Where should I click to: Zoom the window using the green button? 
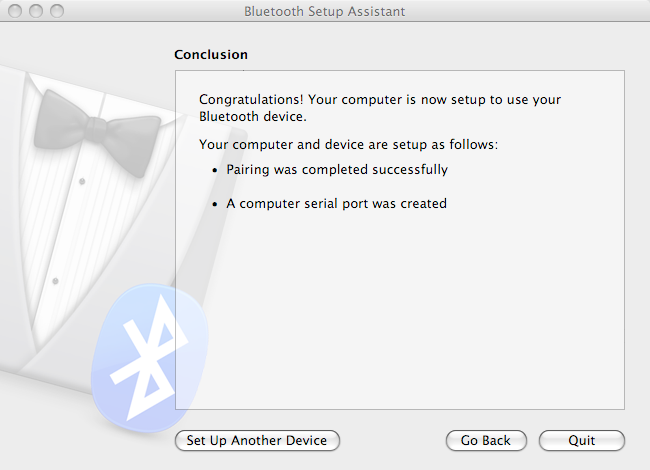click(x=56, y=12)
